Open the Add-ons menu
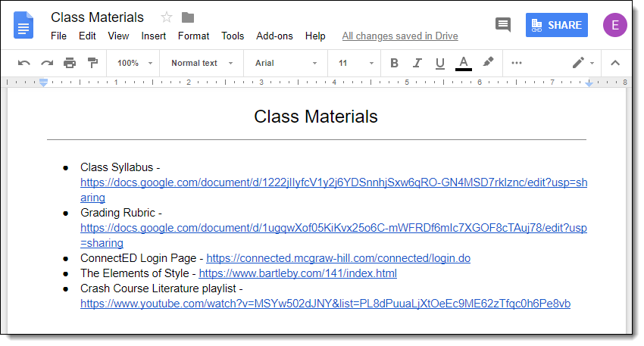The width and height of the screenshot is (644, 346). pyautogui.click(x=274, y=36)
